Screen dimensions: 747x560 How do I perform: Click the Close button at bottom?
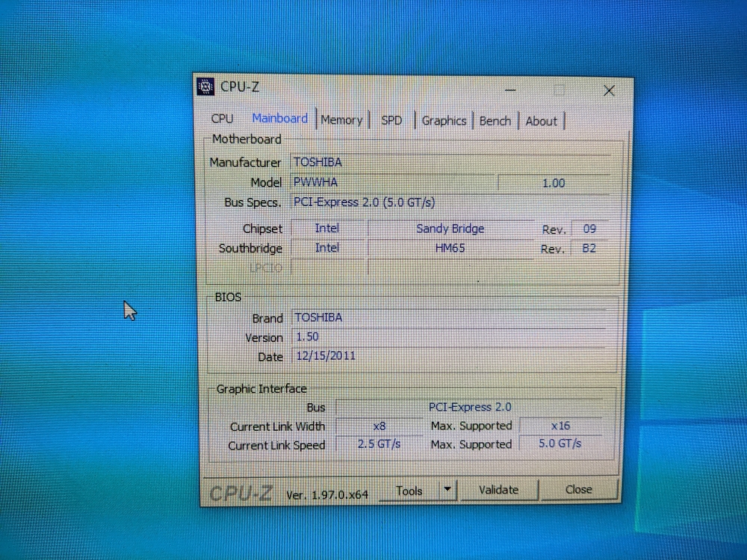click(x=578, y=490)
